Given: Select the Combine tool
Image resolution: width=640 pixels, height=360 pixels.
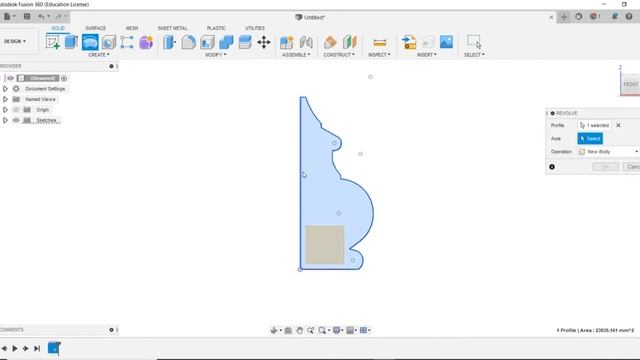Looking at the screenshot, I should click(226, 42).
